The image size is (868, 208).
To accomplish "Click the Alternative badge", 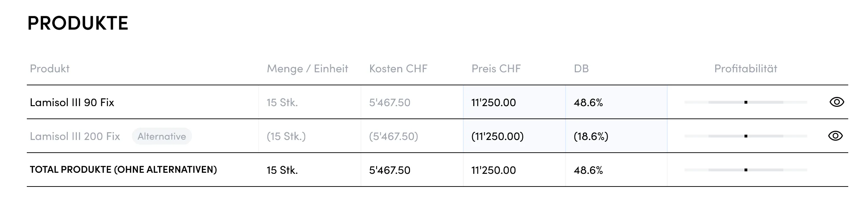I will pyautogui.click(x=162, y=136).
